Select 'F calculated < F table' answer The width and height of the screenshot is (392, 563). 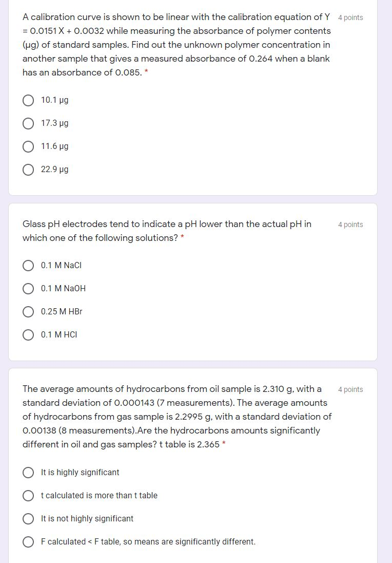[28, 542]
